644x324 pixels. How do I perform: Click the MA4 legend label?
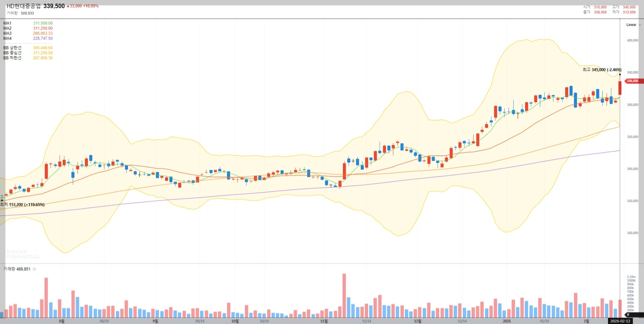click(8, 39)
